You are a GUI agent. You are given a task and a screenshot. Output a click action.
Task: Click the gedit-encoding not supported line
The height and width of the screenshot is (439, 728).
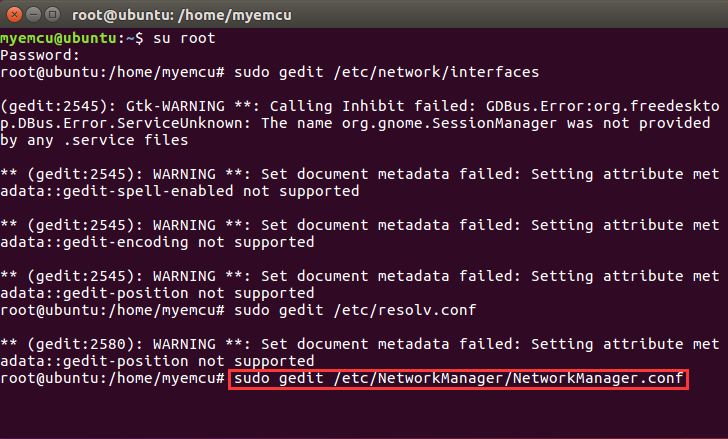157,242
